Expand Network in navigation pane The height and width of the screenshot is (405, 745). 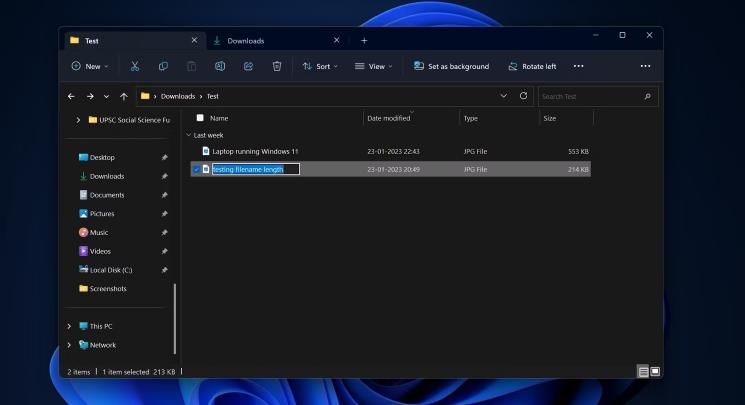[x=69, y=345]
